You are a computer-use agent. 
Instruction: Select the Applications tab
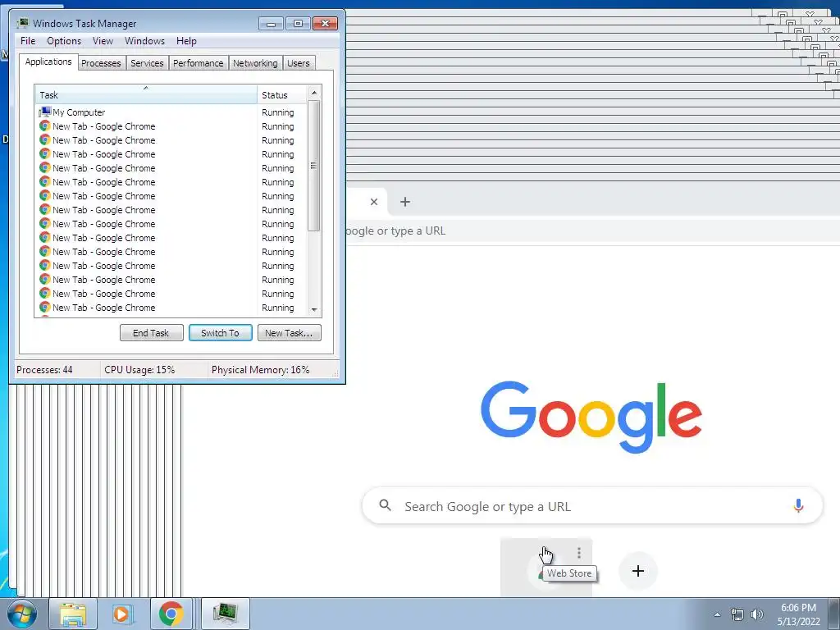tap(48, 62)
